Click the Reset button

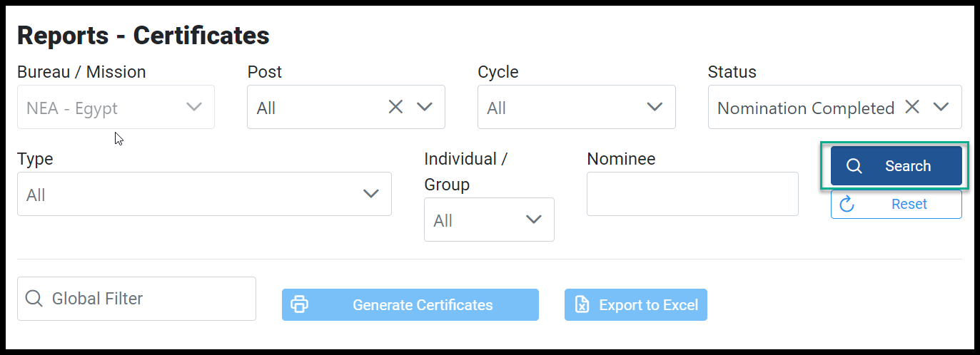tap(896, 205)
